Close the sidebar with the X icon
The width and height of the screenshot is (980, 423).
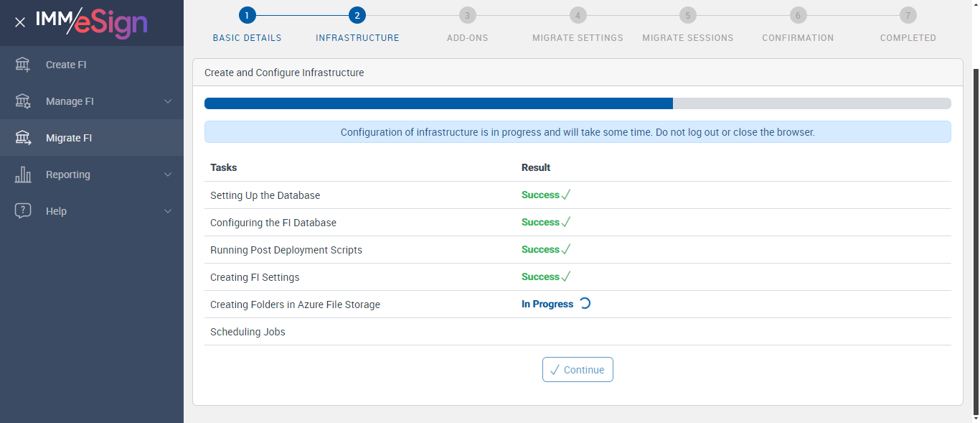pos(20,22)
